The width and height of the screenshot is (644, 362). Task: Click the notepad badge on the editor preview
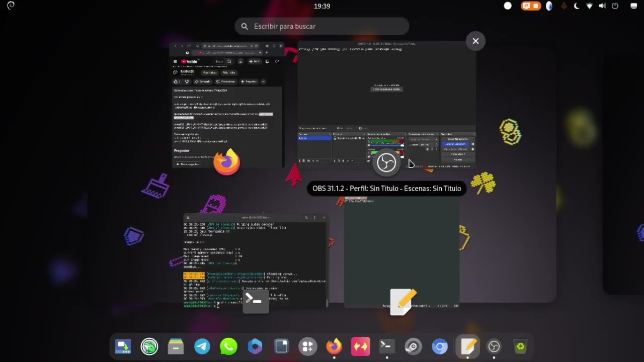pyautogui.click(x=404, y=302)
